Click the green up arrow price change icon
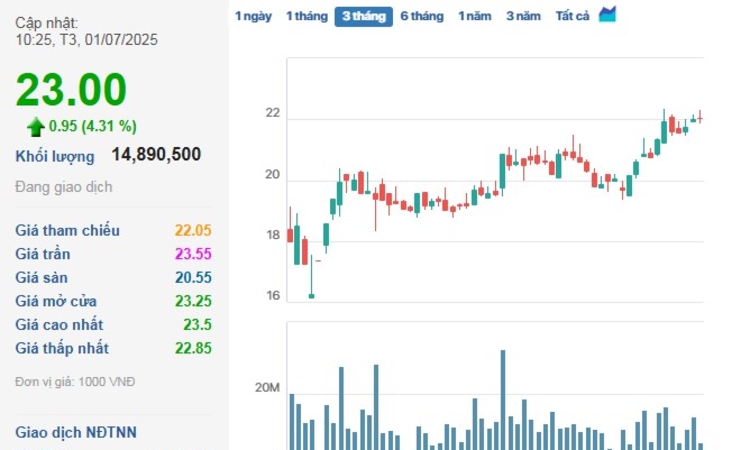 point(36,126)
